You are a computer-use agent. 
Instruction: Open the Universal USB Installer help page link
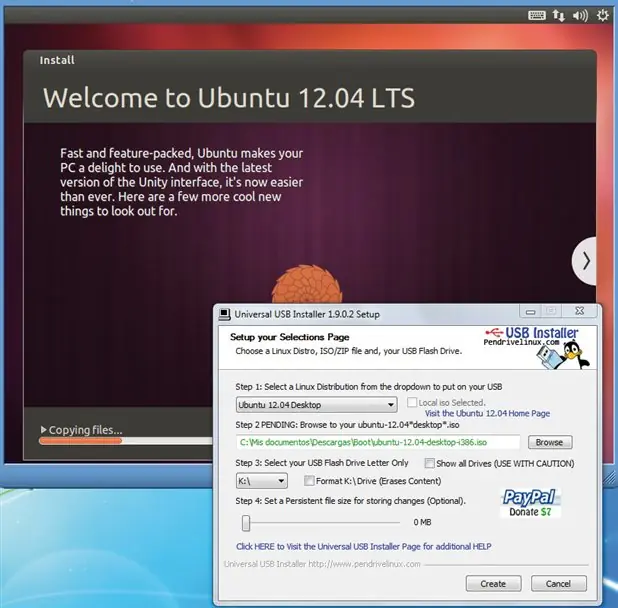pos(363,547)
